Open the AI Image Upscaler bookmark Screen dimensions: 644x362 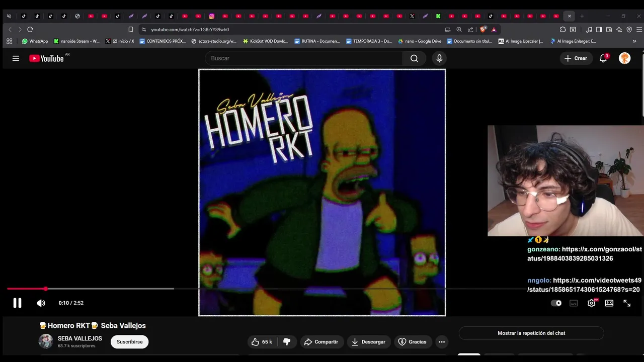click(x=521, y=41)
